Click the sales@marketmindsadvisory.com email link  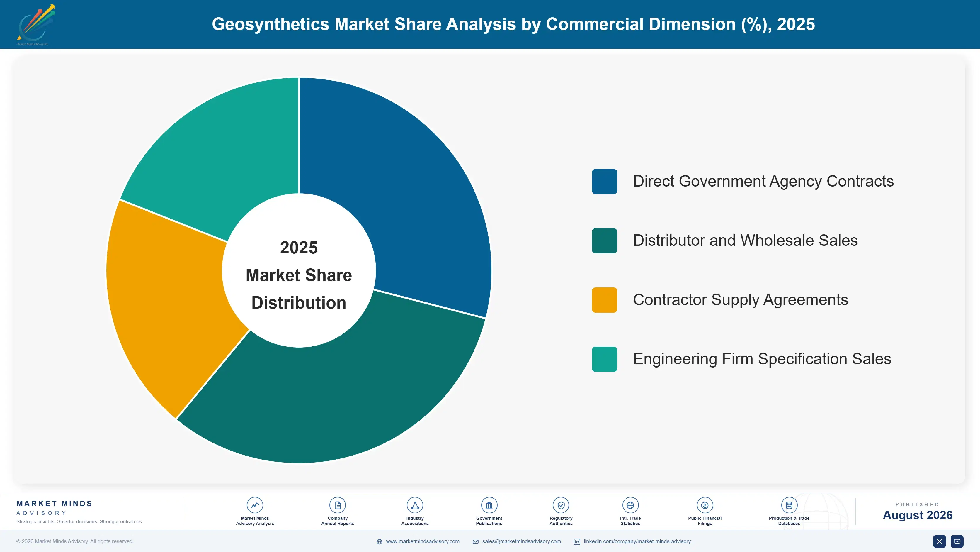[x=521, y=541]
